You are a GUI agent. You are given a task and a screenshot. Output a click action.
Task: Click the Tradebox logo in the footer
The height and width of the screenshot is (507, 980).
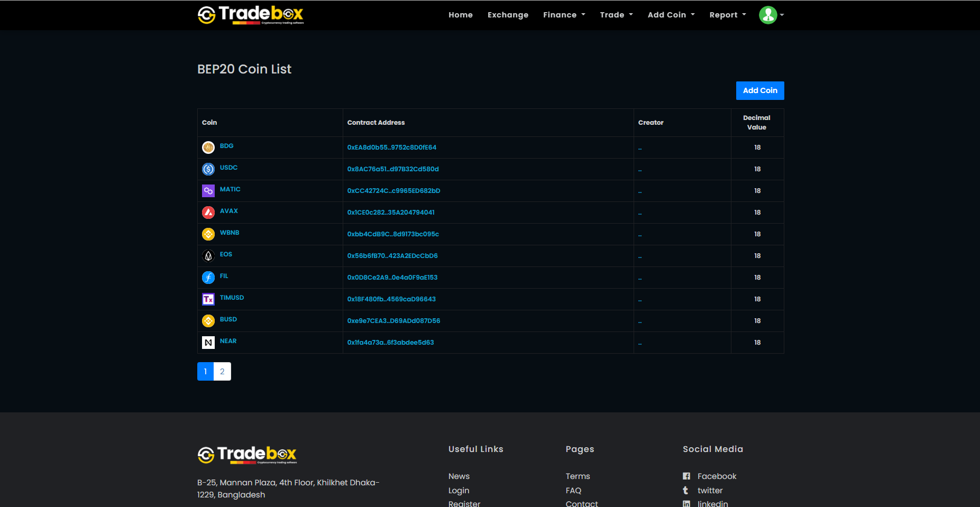pos(247,455)
